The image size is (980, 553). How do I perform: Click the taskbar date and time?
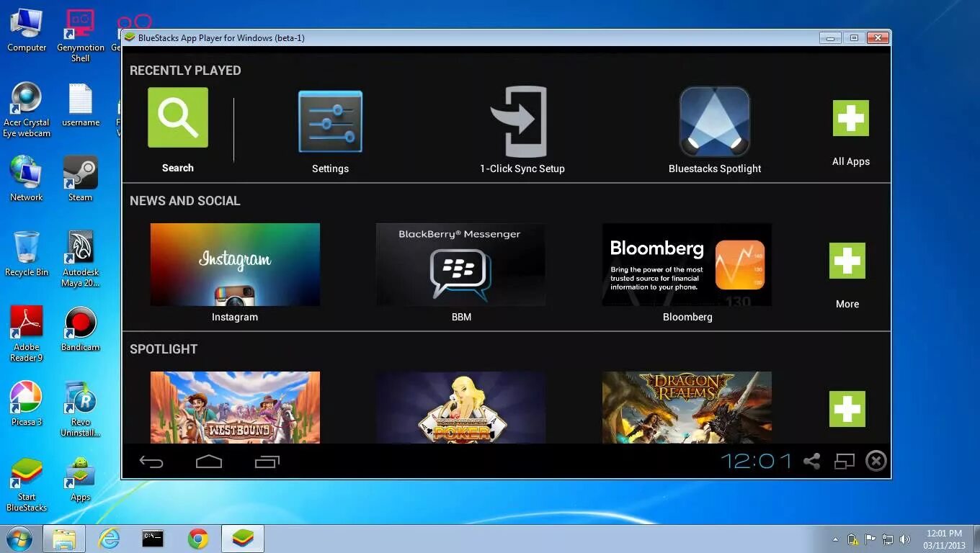pyautogui.click(x=944, y=539)
